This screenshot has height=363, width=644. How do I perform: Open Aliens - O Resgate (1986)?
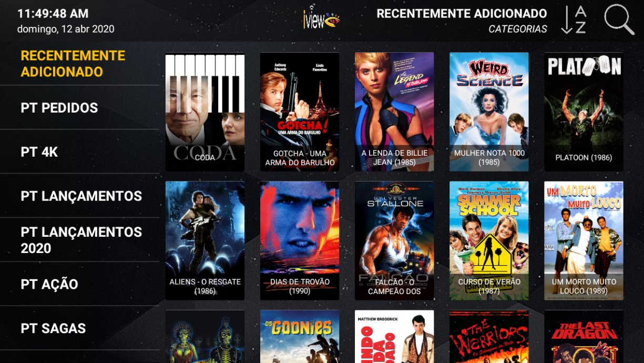pos(205,241)
